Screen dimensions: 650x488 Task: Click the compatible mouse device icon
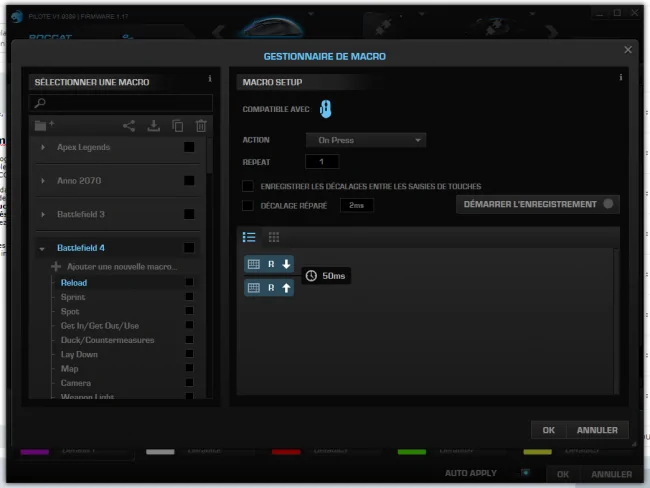325,109
